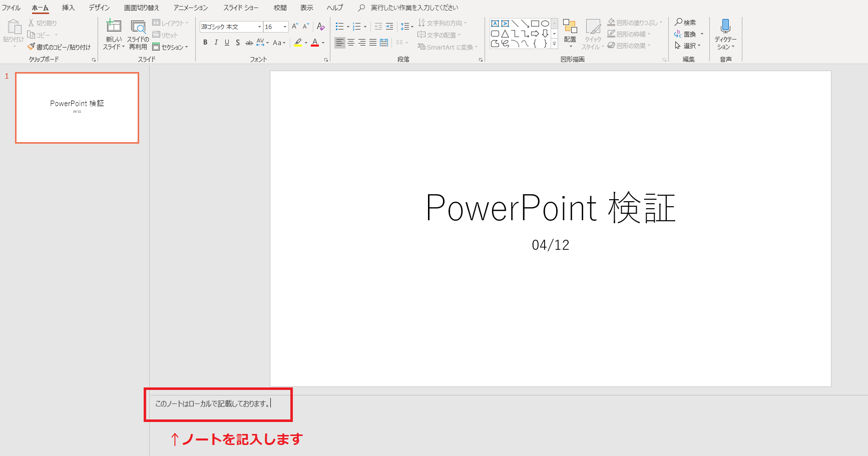Align text right

coord(362,43)
